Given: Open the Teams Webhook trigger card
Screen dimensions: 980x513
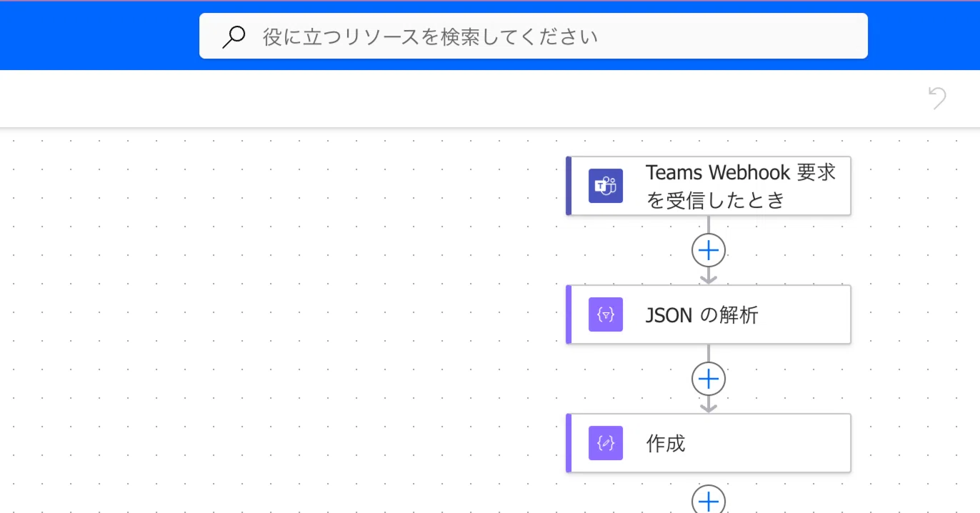Looking at the screenshot, I should point(708,186).
